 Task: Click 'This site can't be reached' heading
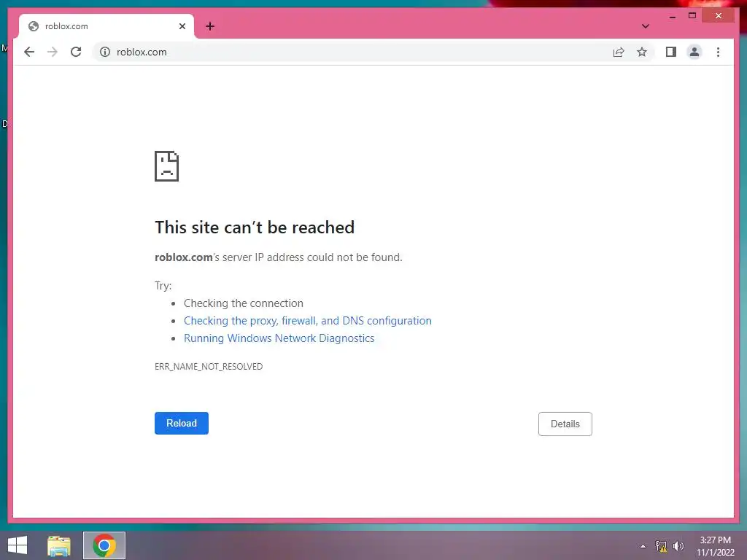tap(255, 227)
